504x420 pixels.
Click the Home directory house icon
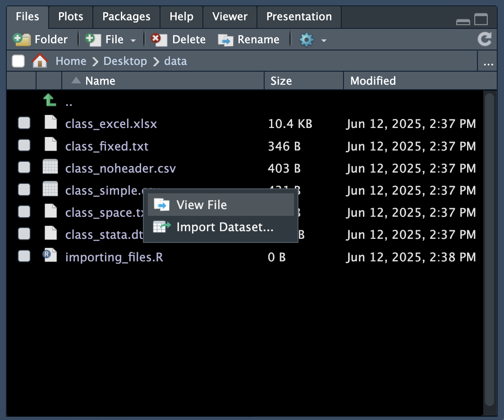tap(40, 61)
